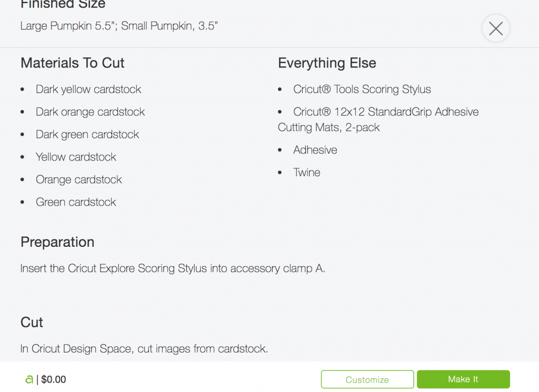The width and height of the screenshot is (539, 392).
Task: Click the green Make It button
Action: (x=463, y=379)
